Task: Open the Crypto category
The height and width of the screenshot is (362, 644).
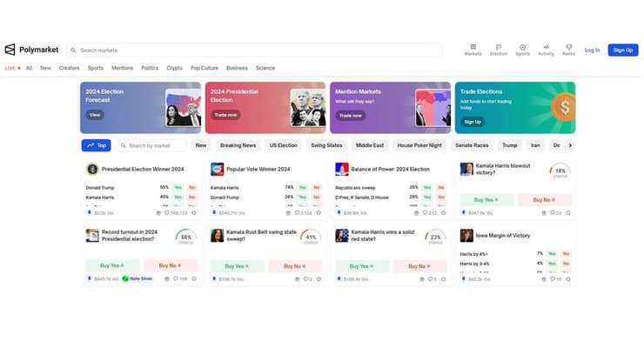Action: 175,68
